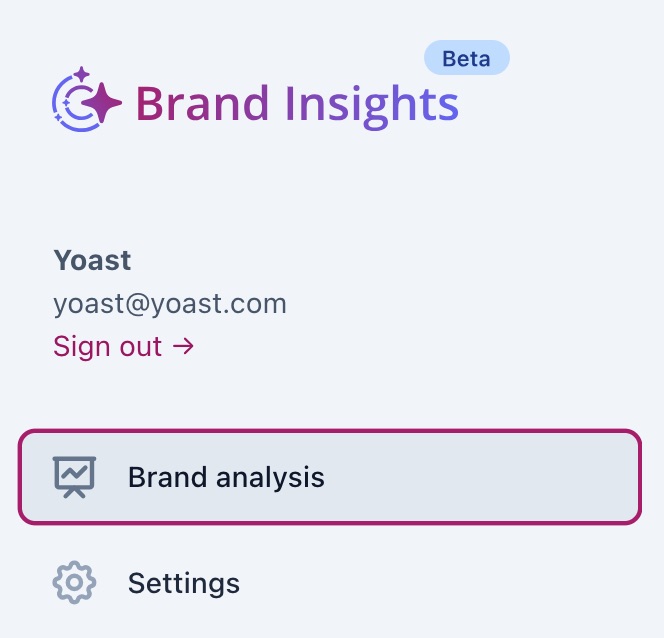664x638 pixels.
Task: Click the Settings gear icon
Action: [74, 583]
